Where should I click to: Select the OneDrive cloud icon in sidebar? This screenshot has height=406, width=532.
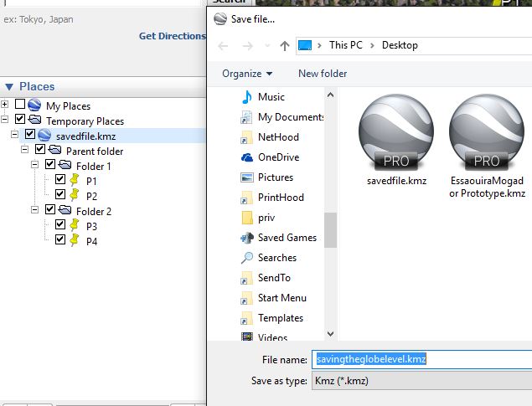click(x=247, y=157)
